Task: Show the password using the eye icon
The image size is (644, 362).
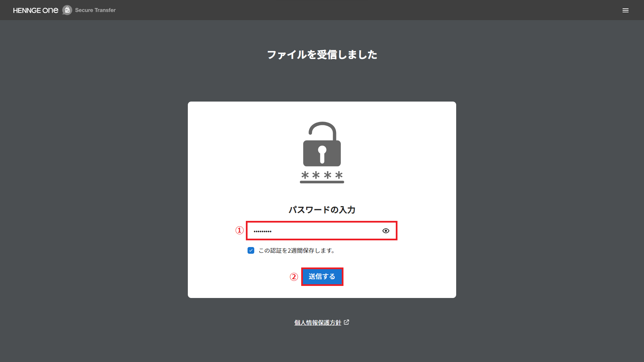Action: coord(386,231)
